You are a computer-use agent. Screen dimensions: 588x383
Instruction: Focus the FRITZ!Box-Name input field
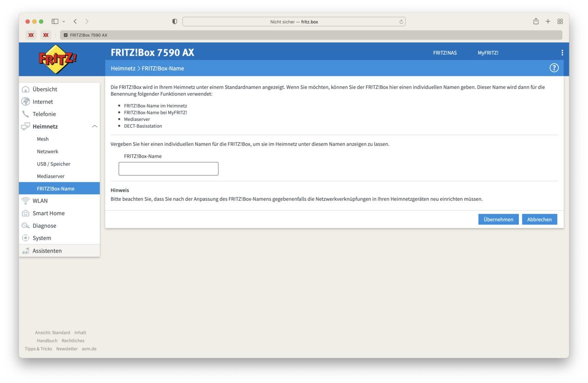click(x=169, y=169)
